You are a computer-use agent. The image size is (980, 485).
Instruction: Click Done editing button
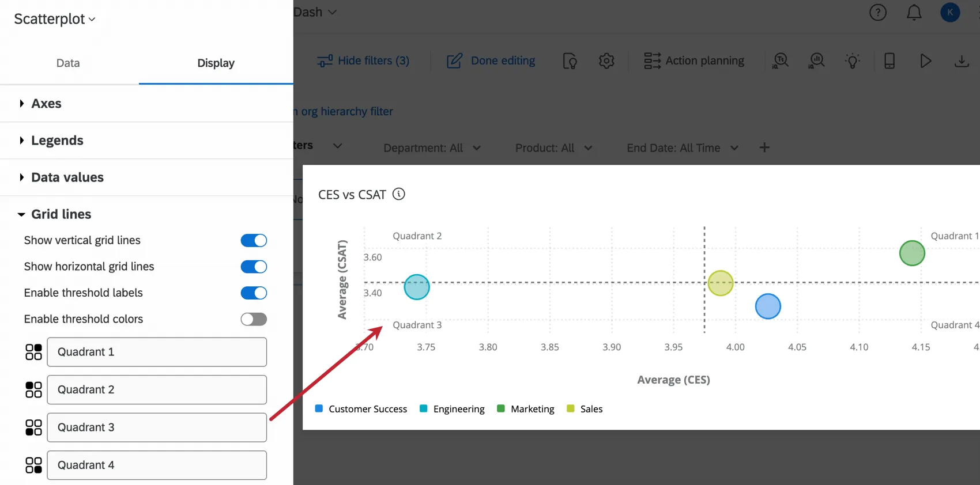click(491, 60)
